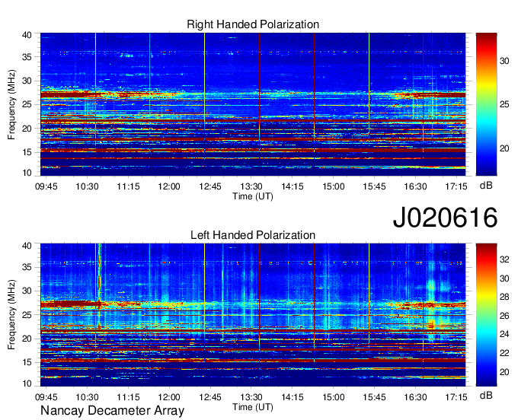518x420 pixels.
Task: Click the "14:15" time tick on the top plot
Action: point(293,186)
